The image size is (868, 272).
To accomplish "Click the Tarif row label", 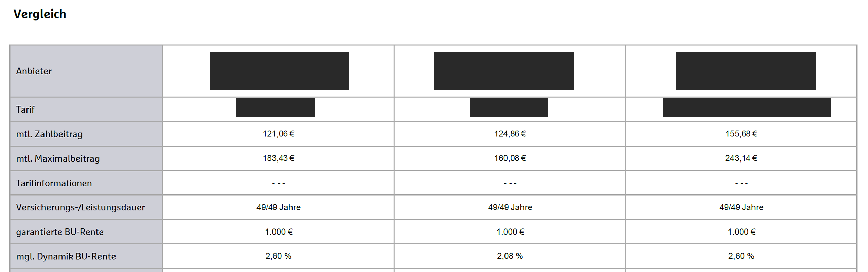I will (25, 109).
